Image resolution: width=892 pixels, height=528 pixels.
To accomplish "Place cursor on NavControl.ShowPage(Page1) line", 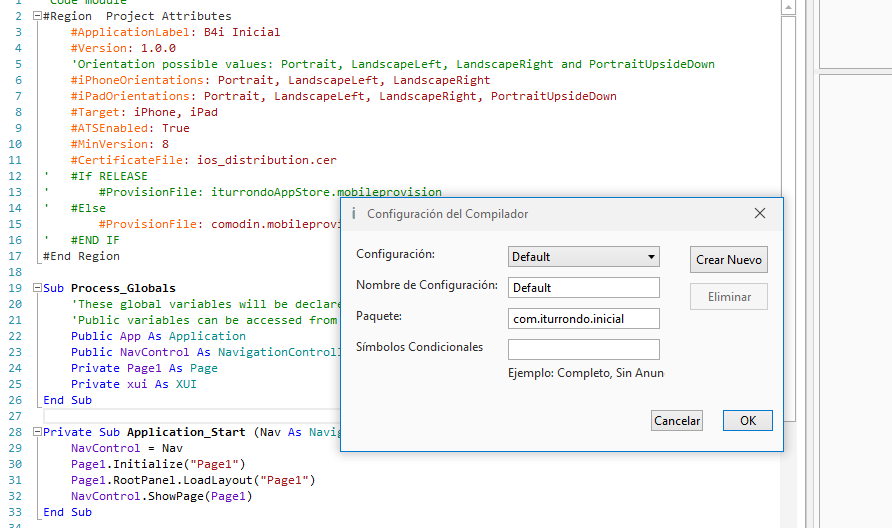I will (161, 496).
